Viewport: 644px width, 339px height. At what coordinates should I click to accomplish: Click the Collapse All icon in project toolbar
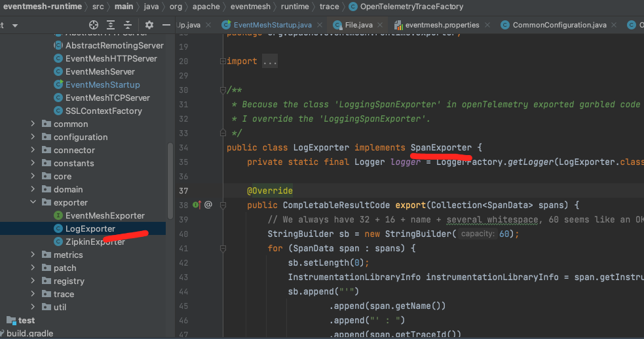click(x=128, y=25)
